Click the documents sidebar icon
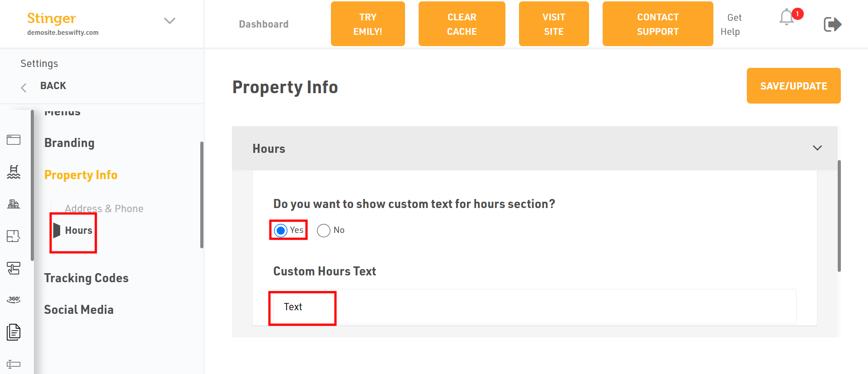Screen dimensions: 868x374 click(x=14, y=332)
